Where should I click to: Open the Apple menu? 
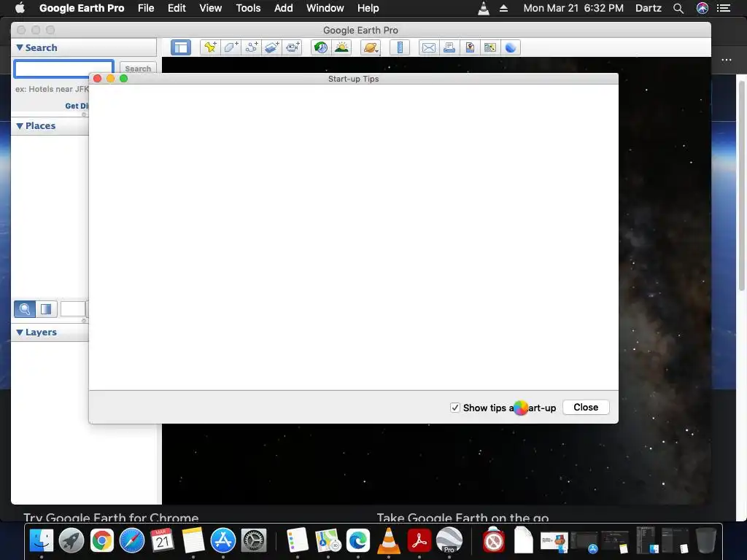pos(20,7)
